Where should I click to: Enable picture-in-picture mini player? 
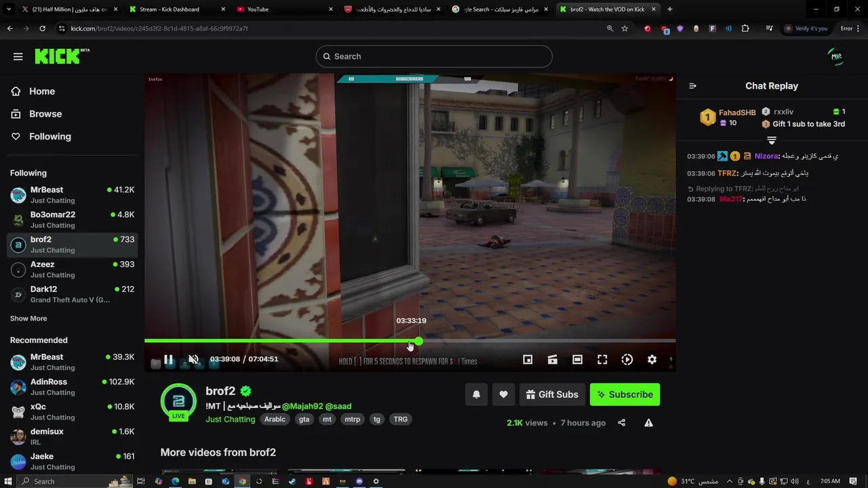point(528,359)
